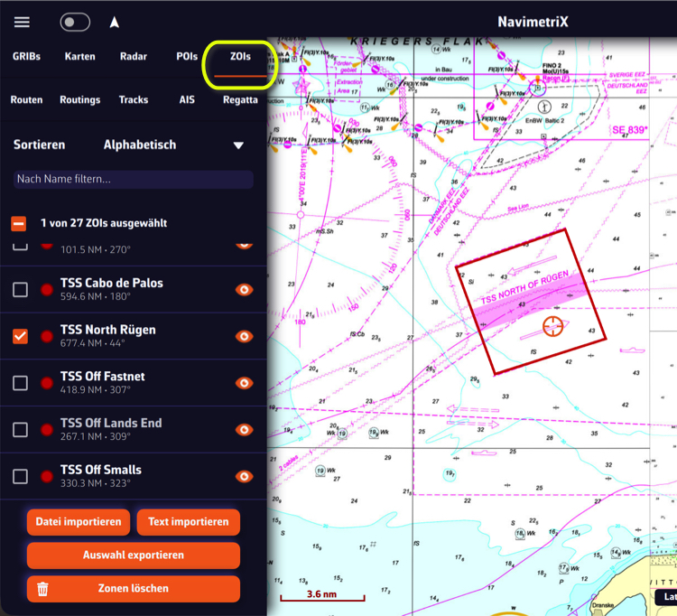Focus the 'Nach Name filtern...' field
The height and width of the screenshot is (616, 677).
point(134,179)
